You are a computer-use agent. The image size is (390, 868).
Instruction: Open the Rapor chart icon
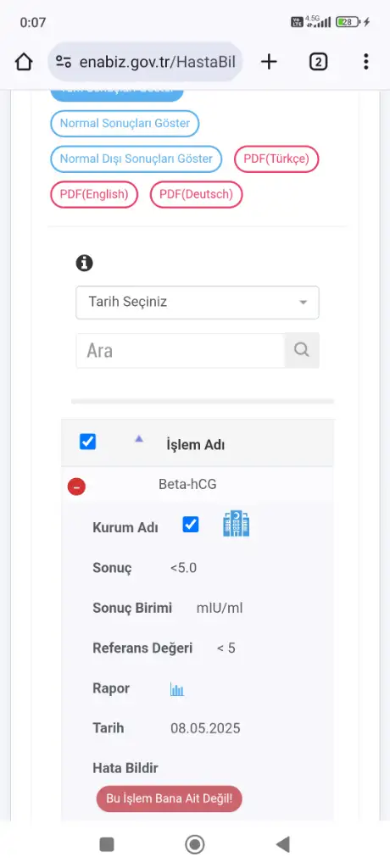pyautogui.click(x=176, y=689)
